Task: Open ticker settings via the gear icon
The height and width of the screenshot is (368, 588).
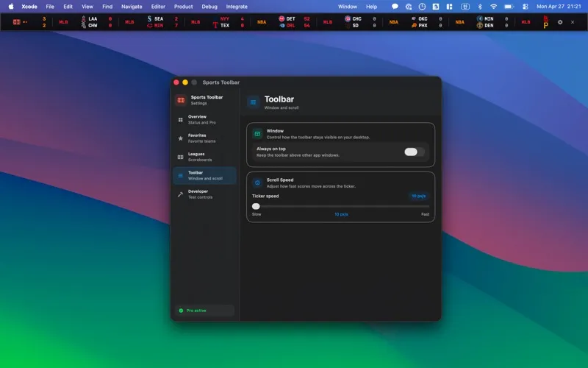Action: pos(560,22)
